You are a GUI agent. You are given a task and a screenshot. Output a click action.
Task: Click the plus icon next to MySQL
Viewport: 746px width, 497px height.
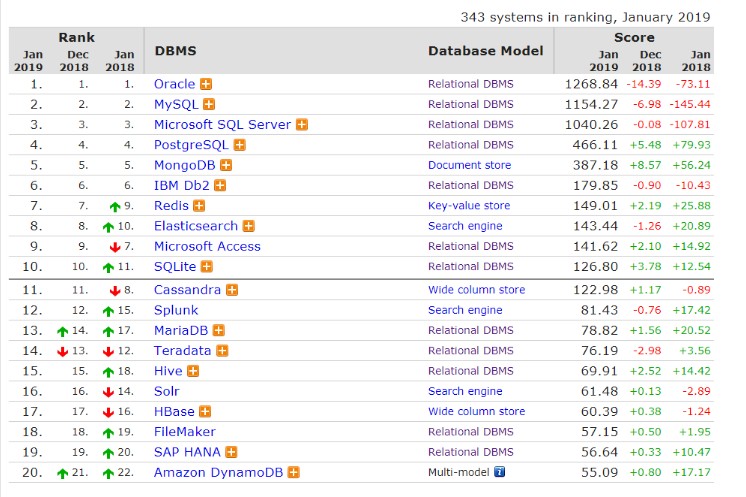209,104
